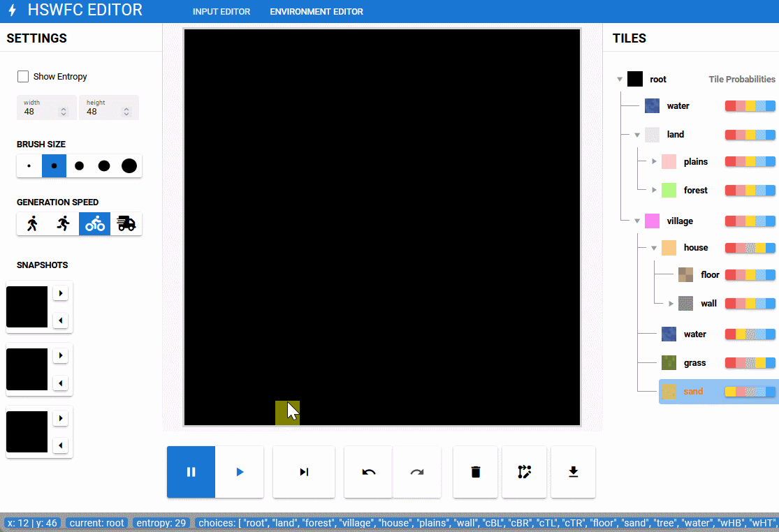This screenshot has height=532, width=779.
Task: Clear canvas with the trash icon
Action: click(476, 472)
